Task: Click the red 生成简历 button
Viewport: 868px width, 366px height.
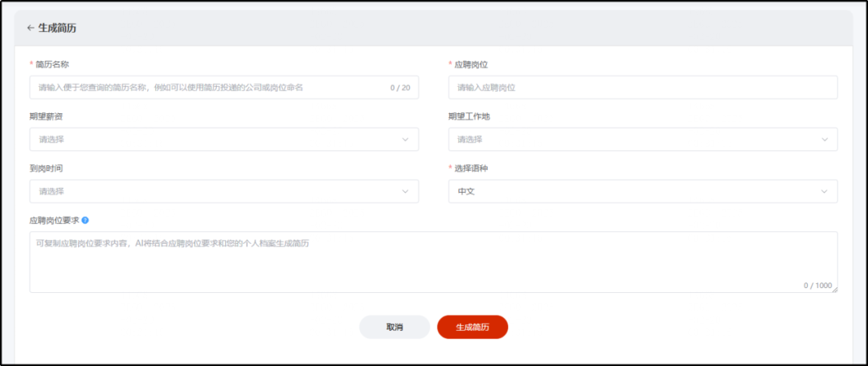Action: (473, 327)
